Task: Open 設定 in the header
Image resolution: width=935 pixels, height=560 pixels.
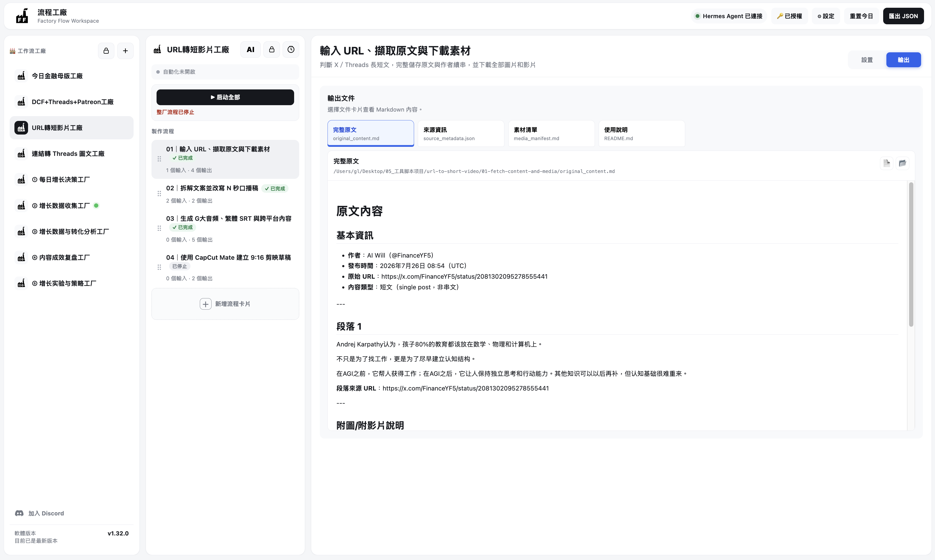Action: click(x=826, y=16)
